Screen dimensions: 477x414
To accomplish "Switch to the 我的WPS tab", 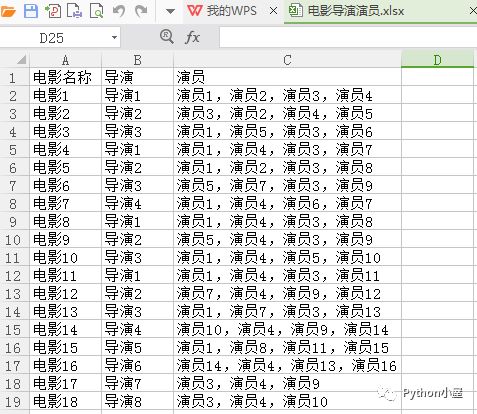I will point(222,11).
